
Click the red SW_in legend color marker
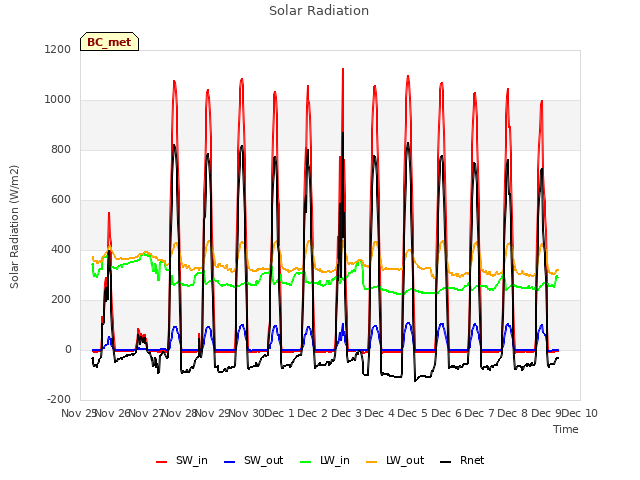tap(162, 462)
